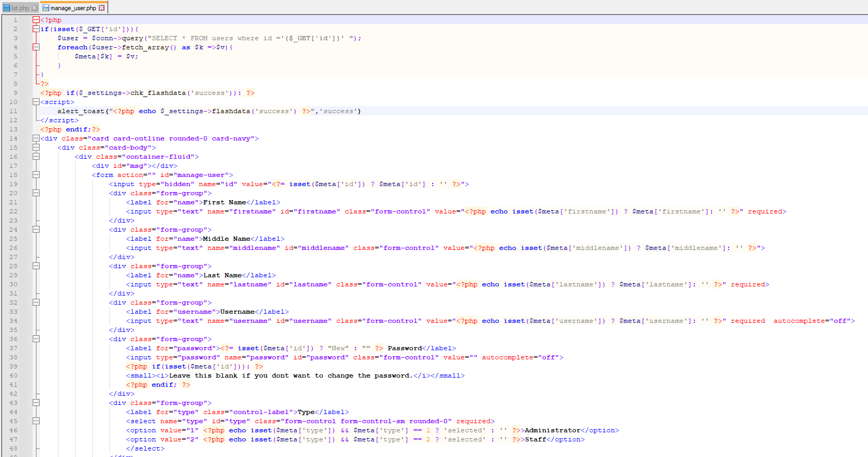Collapse the form-group fold at line 24

click(x=36, y=230)
